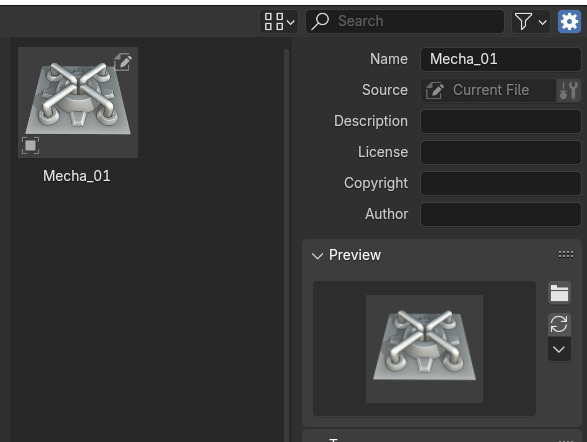587x442 pixels.
Task: Regenerate the preview with refresh icon
Action: pos(559,324)
